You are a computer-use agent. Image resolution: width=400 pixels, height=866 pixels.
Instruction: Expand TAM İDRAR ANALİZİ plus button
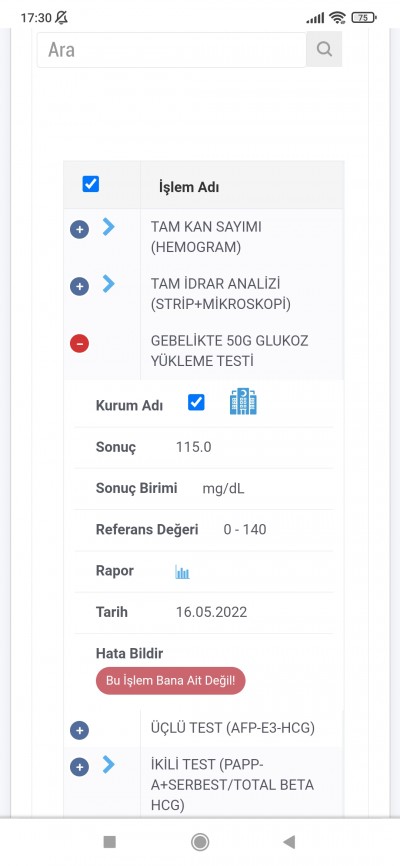80,286
